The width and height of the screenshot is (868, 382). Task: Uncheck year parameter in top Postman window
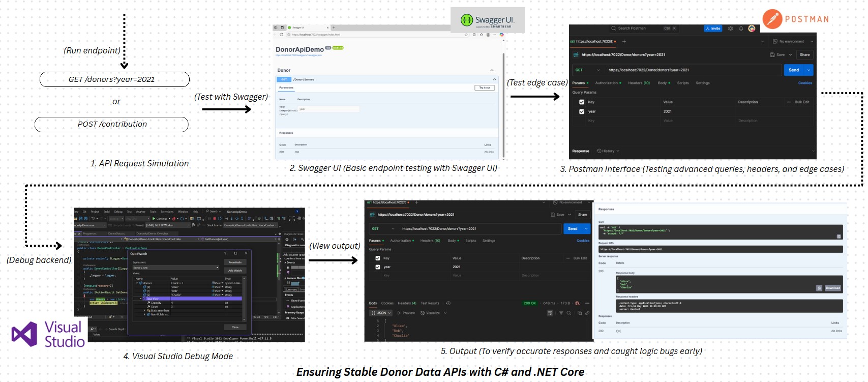coord(582,111)
